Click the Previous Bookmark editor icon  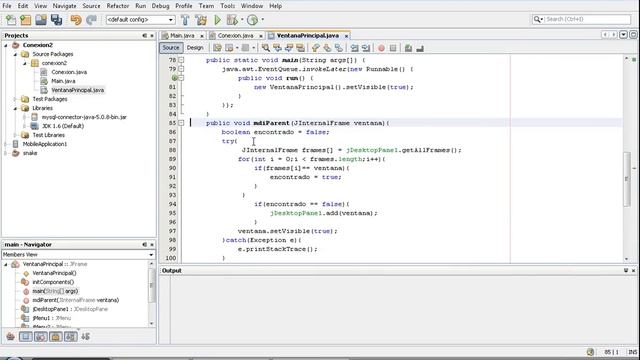click(x=316, y=48)
